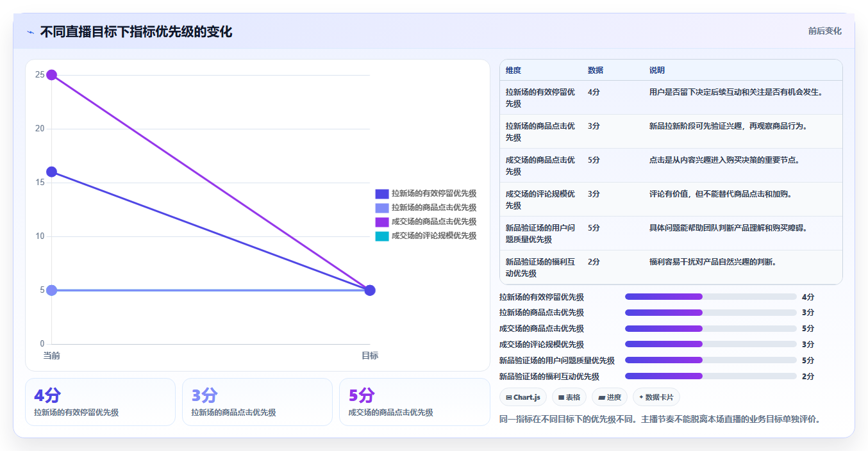Click the description 用户是否留下决定后续互动和关注是否有机会发生。
The height and width of the screenshot is (451, 868).
[736, 92]
